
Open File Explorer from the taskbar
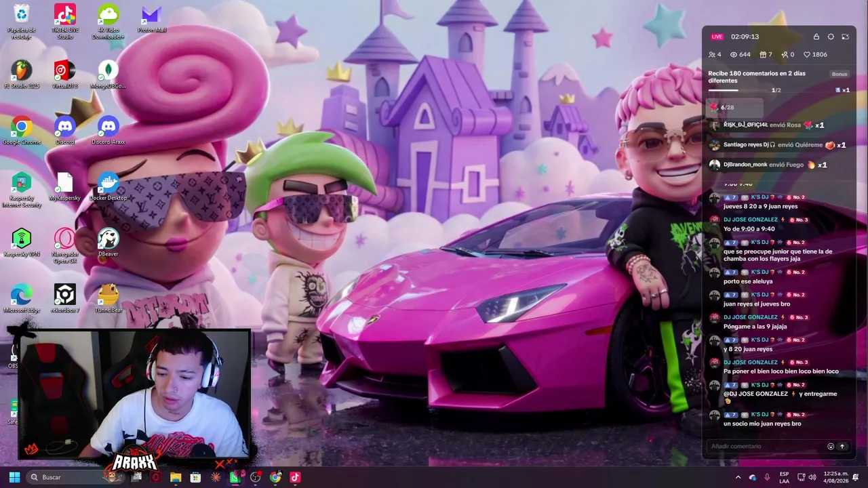point(176,477)
